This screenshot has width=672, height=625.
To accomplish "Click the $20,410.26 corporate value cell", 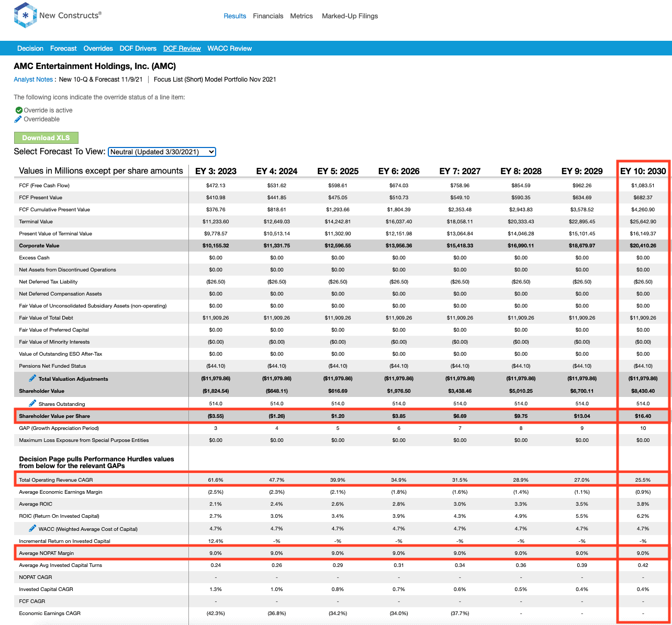I will tap(643, 245).
